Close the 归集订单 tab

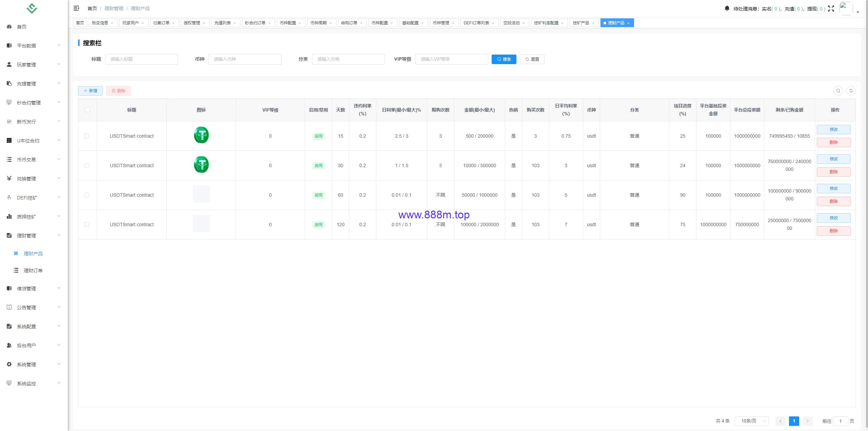173,23
